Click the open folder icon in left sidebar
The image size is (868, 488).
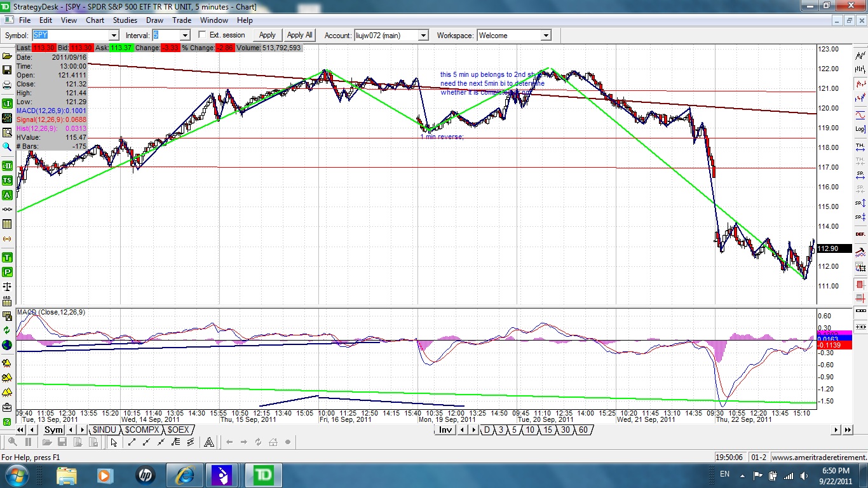click(x=7, y=56)
